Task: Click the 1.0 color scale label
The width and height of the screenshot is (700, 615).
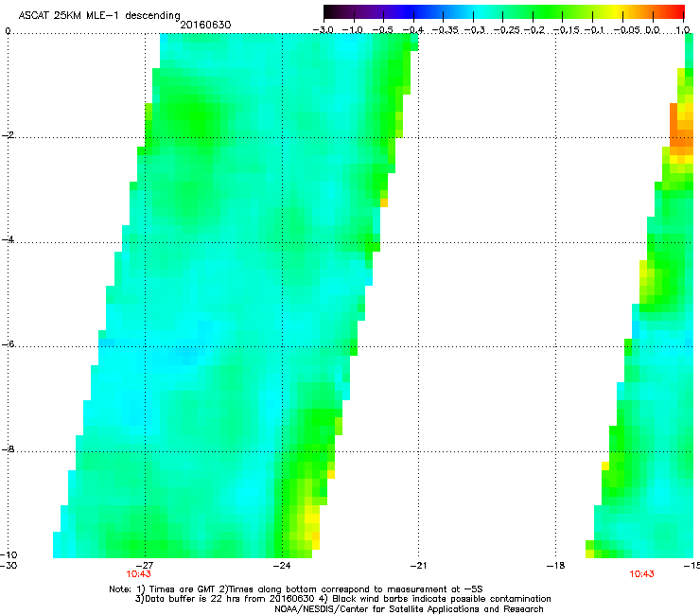Action: coord(683,30)
